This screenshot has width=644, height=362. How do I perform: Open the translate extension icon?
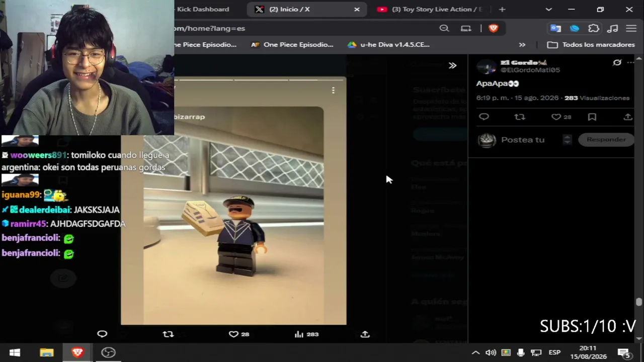555,28
